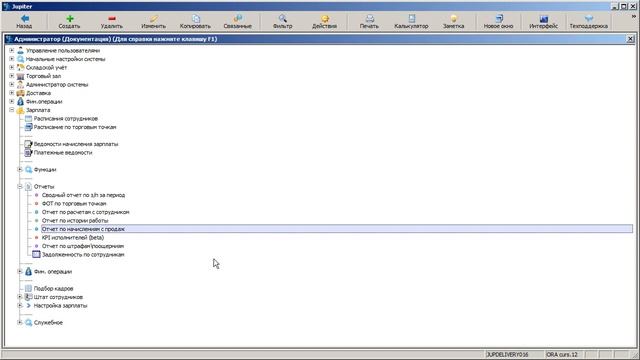Viewport: 640px width, 360px height.
Task: Click the Удалить red minus icon
Action: [x=112, y=18]
